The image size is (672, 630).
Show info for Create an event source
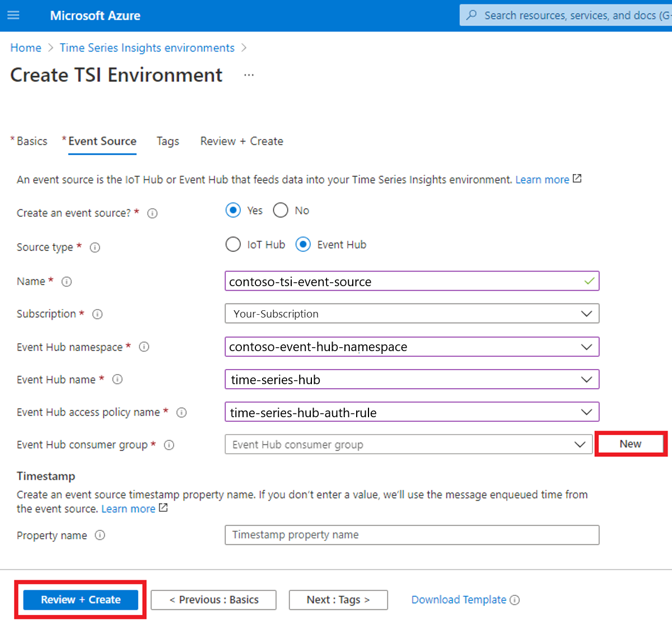tap(152, 213)
